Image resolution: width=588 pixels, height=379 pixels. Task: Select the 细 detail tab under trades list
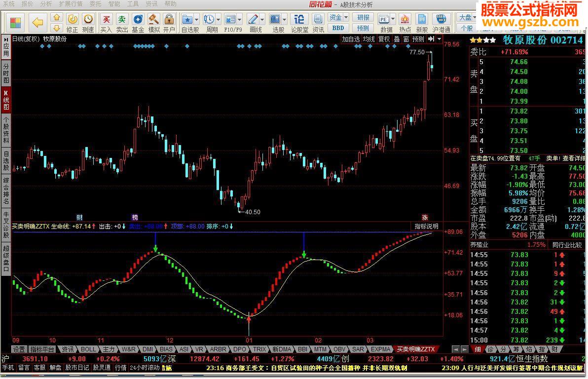click(x=478, y=349)
